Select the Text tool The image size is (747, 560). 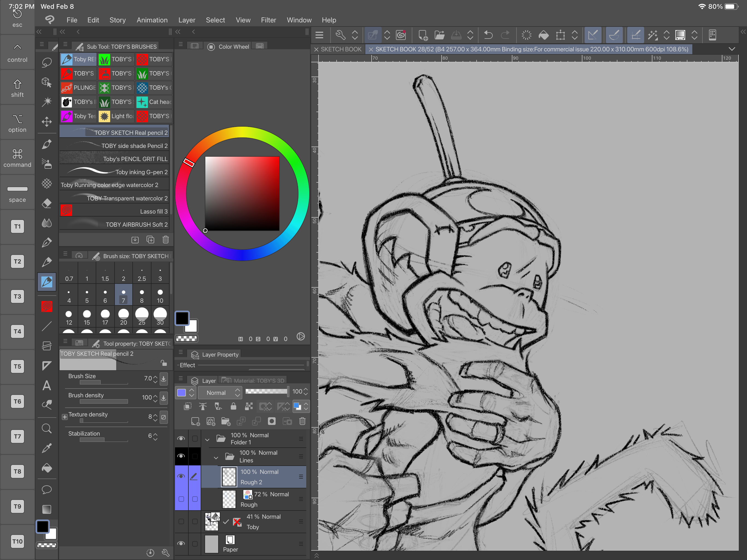tap(46, 385)
